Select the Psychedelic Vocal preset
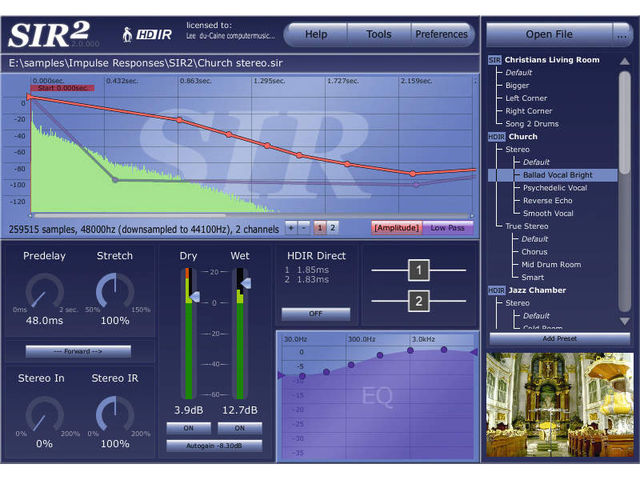The height and width of the screenshot is (480, 640). point(555,188)
